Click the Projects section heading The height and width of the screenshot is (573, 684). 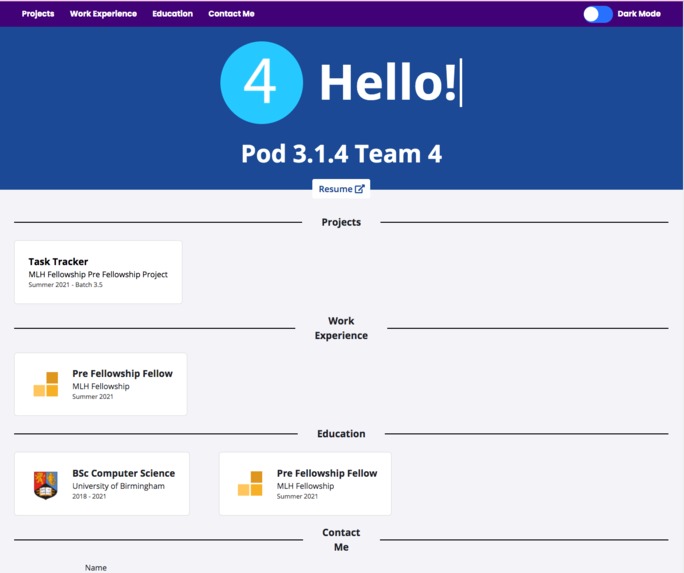point(341,222)
